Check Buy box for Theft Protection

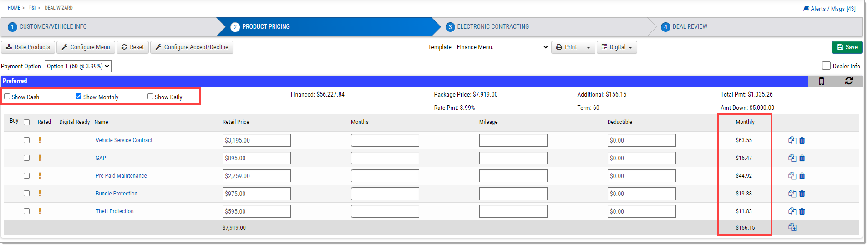(26, 211)
